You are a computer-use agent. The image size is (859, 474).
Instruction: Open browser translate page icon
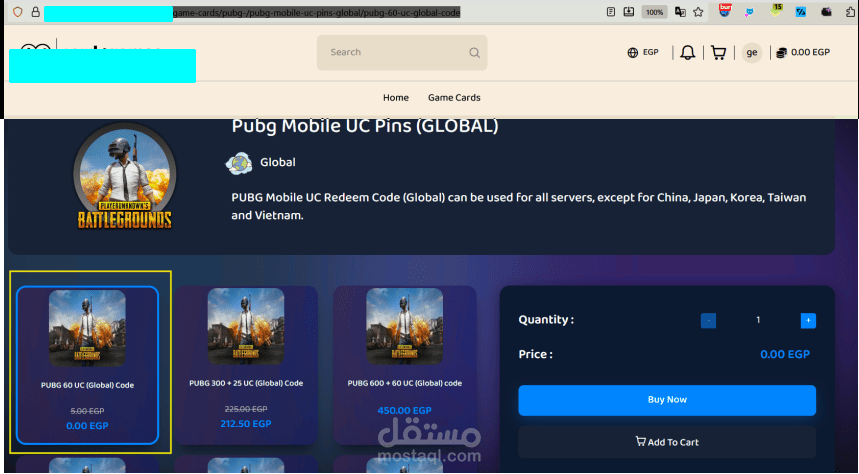(680, 12)
